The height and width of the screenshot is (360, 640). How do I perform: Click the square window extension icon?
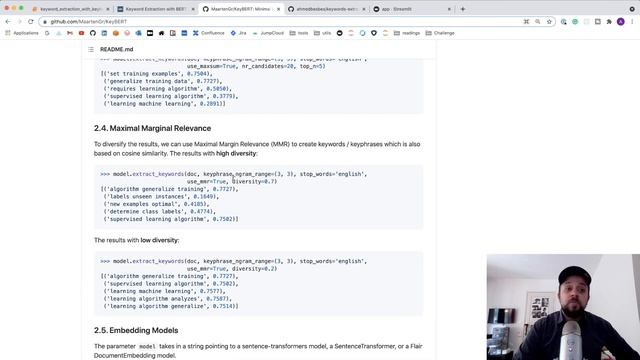point(598,22)
